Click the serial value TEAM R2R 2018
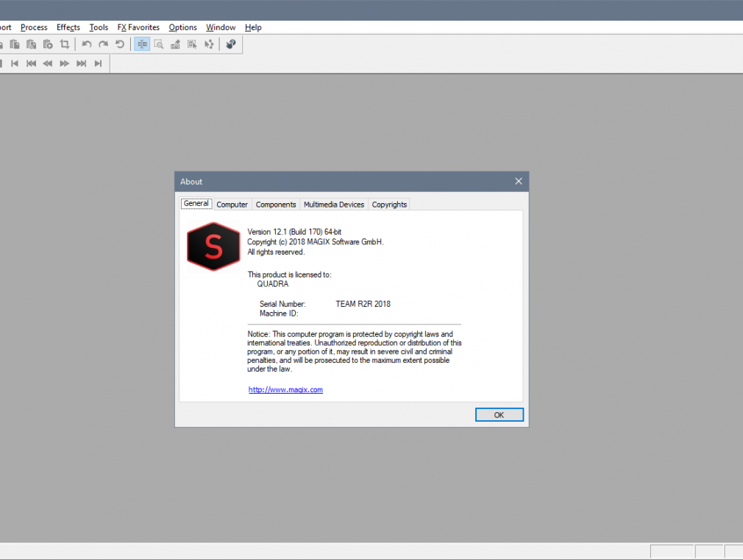The image size is (743, 560). click(363, 304)
